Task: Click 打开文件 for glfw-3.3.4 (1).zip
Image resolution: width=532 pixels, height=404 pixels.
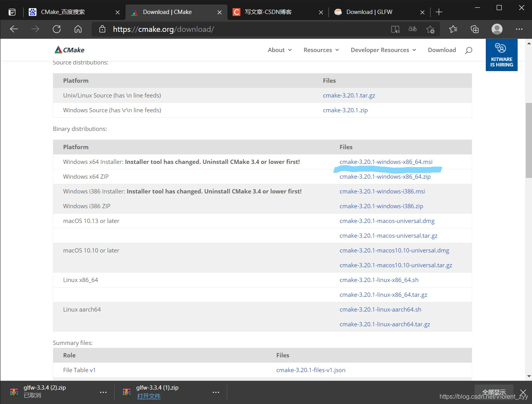Action: 149,396
